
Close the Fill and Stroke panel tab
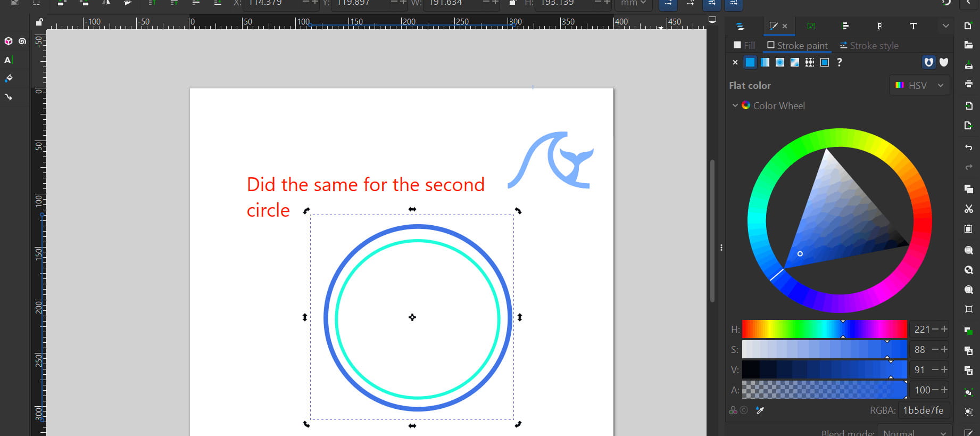pyautogui.click(x=785, y=26)
